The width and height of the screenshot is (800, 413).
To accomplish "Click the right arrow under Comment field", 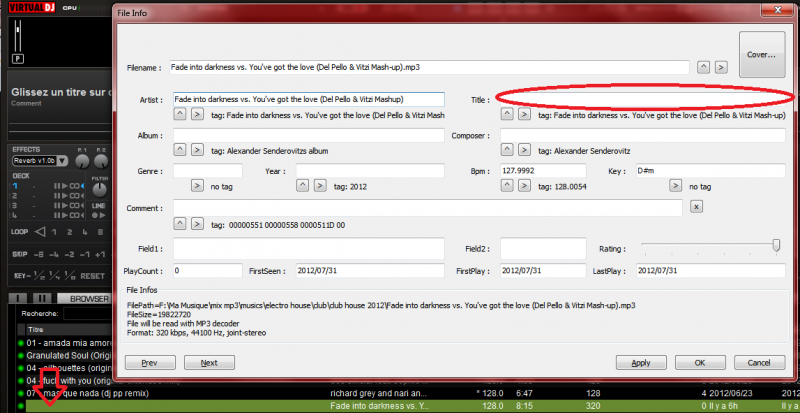I will [x=197, y=224].
